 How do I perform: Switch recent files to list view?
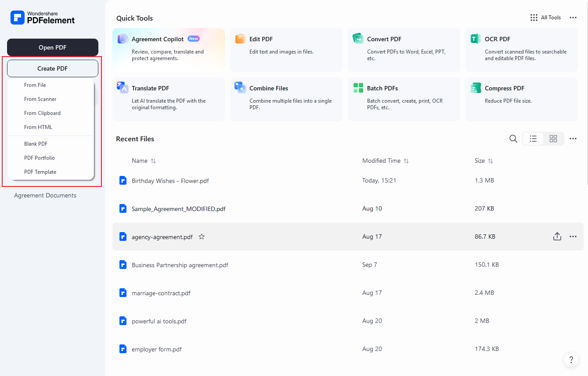pyautogui.click(x=533, y=139)
